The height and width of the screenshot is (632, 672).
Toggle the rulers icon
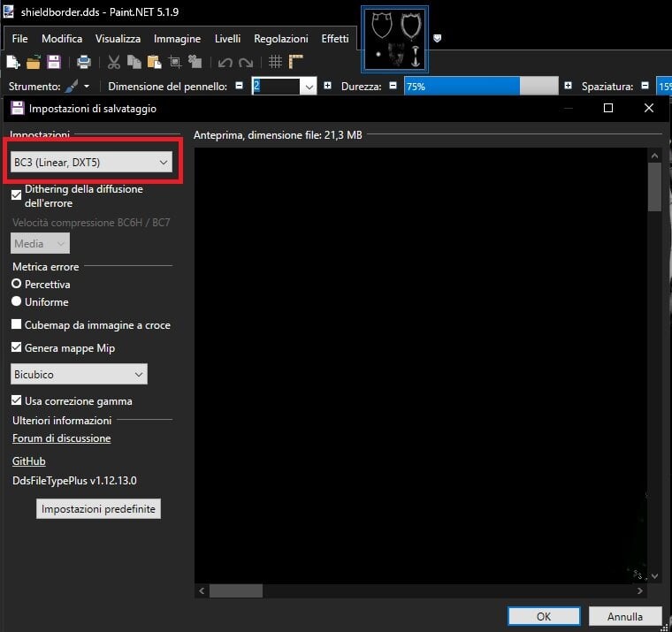pyautogui.click(x=295, y=62)
